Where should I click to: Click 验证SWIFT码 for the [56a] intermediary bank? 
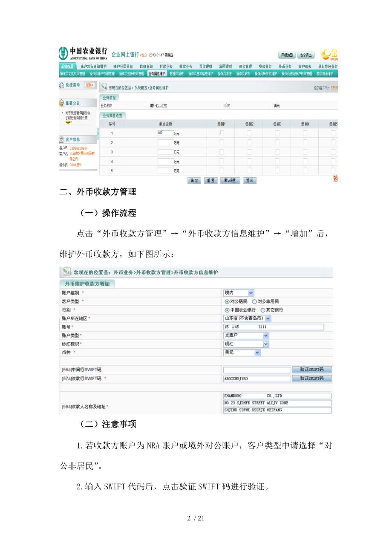(312, 370)
